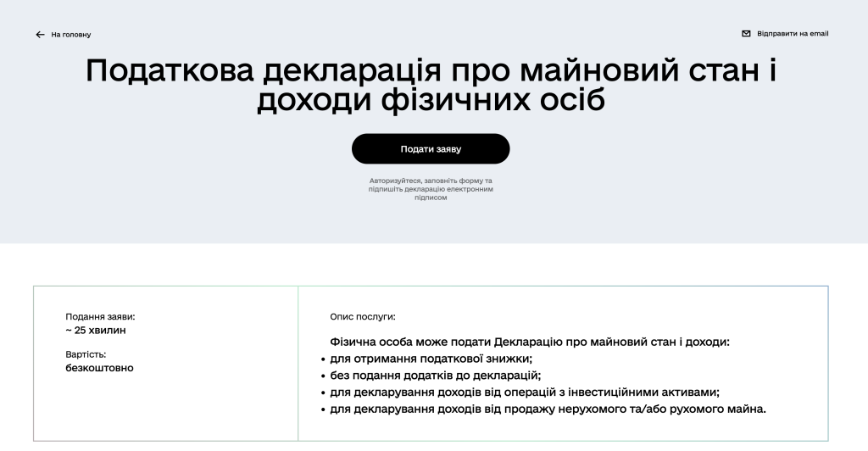Select the page title heading text
The image size is (868, 451).
click(431, 86)
